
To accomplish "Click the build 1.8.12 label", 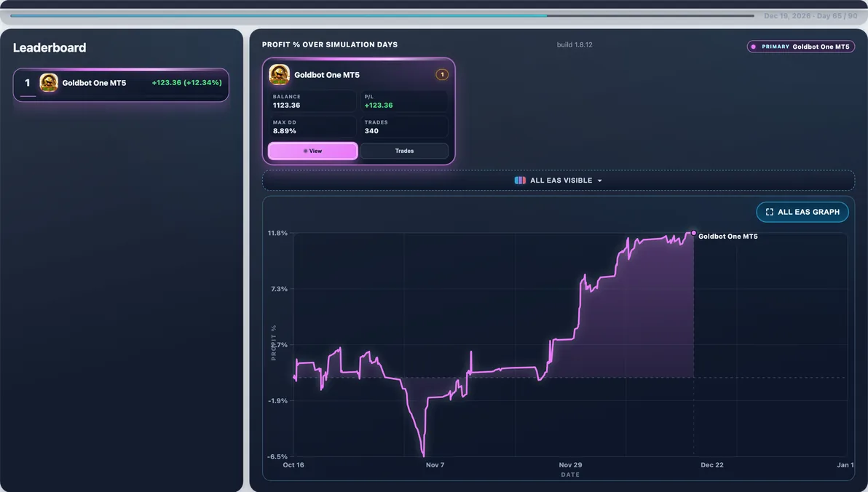I will 575,45.
